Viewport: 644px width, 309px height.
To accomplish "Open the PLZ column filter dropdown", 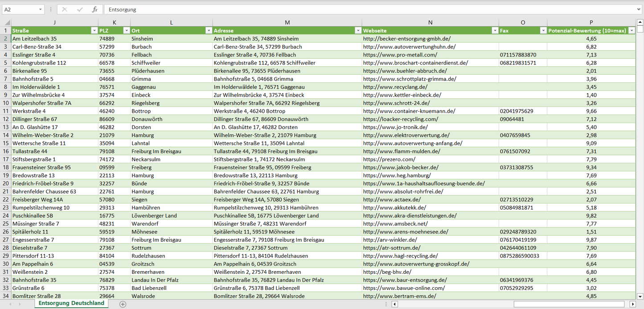I will pos(126,31).
